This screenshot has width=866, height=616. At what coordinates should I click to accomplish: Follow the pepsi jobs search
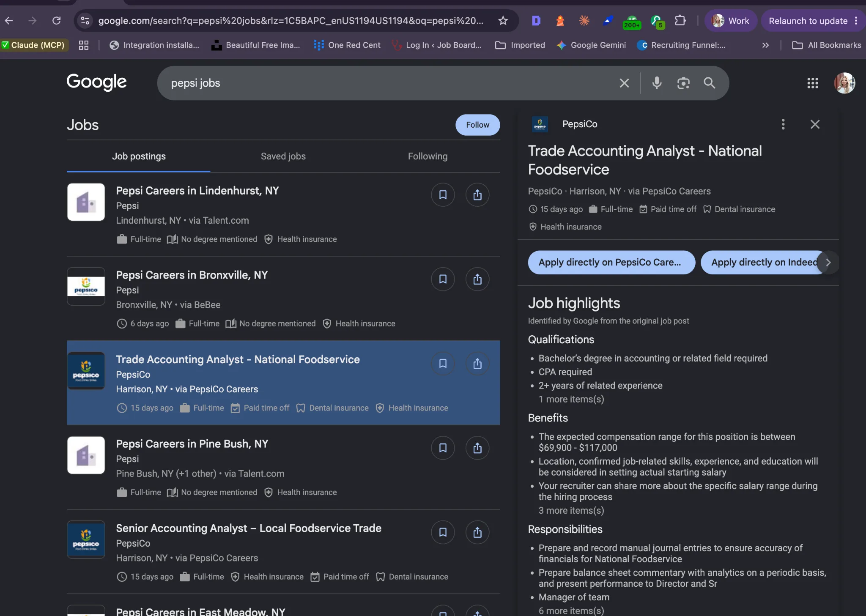(x=477, y=125)
